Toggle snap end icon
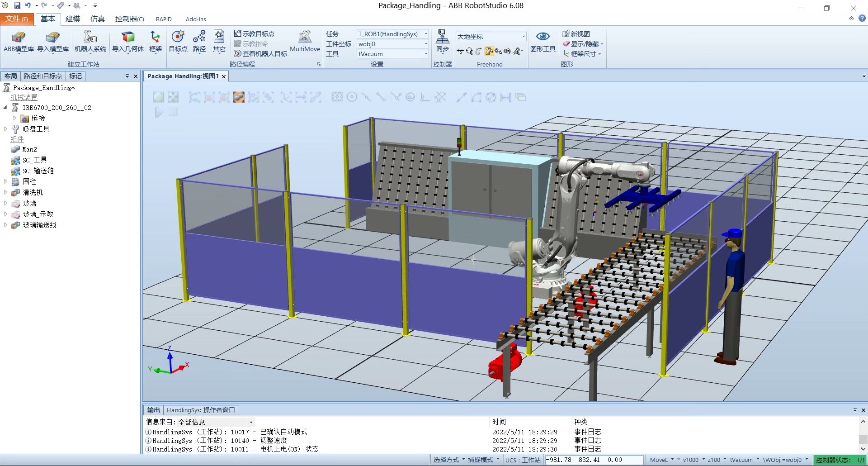Screen dimensions: 868x466 pos(381,97)
